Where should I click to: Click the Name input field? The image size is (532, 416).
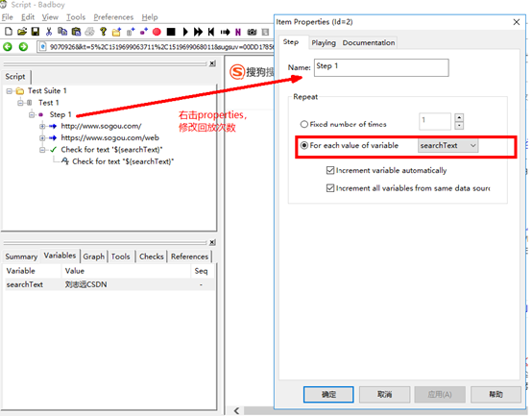(x=381, y=67)
